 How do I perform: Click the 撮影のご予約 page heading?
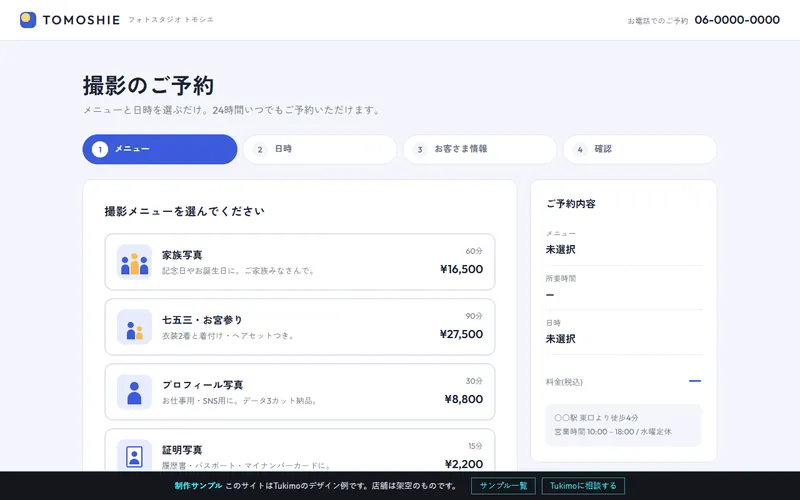tap(148, 86)
